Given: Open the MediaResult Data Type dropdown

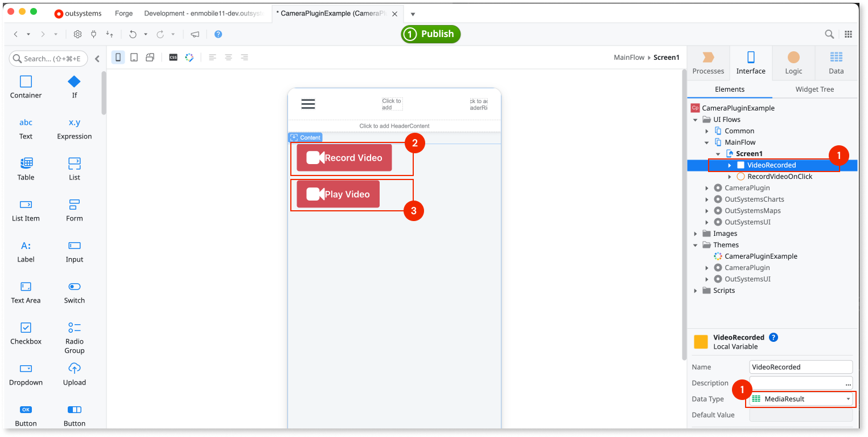Looking at the screenshot, I should pyautogui.click(x=848, y=399).
